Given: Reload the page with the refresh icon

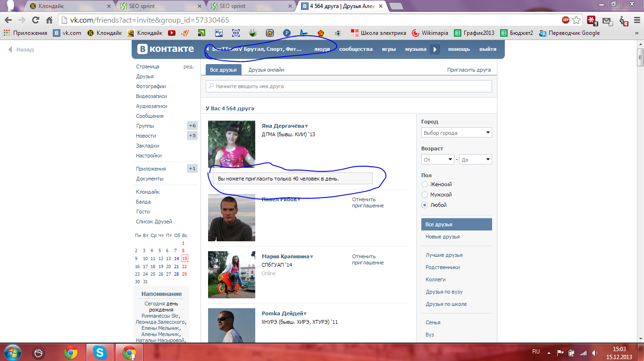Looking at the screenshot, I should [35, 20].
